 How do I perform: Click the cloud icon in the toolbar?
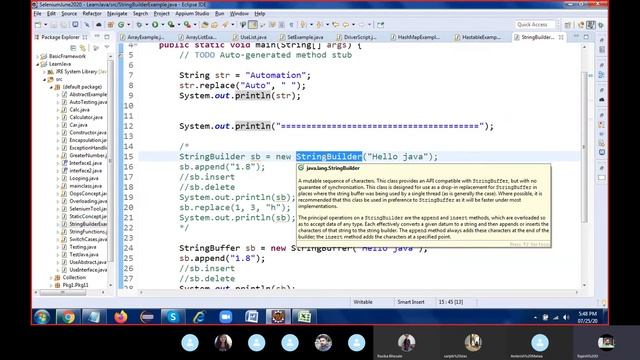pos(98,25)
